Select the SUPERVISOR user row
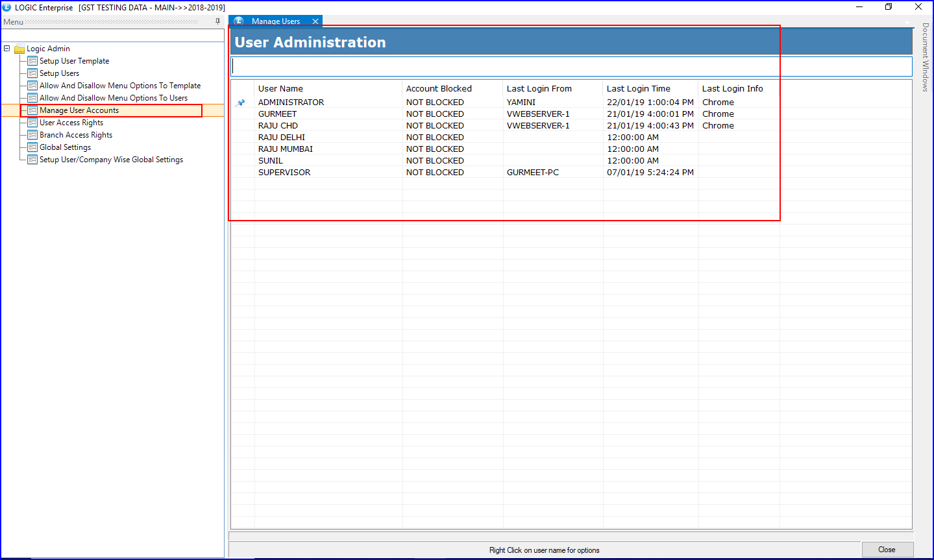 pyautogui.click(x=284, y=173)
